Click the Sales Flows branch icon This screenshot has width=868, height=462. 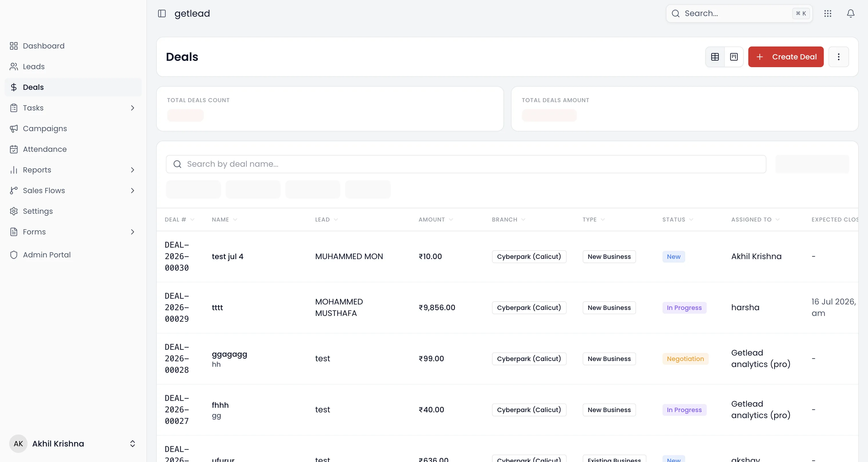click(x=13, y=190)
